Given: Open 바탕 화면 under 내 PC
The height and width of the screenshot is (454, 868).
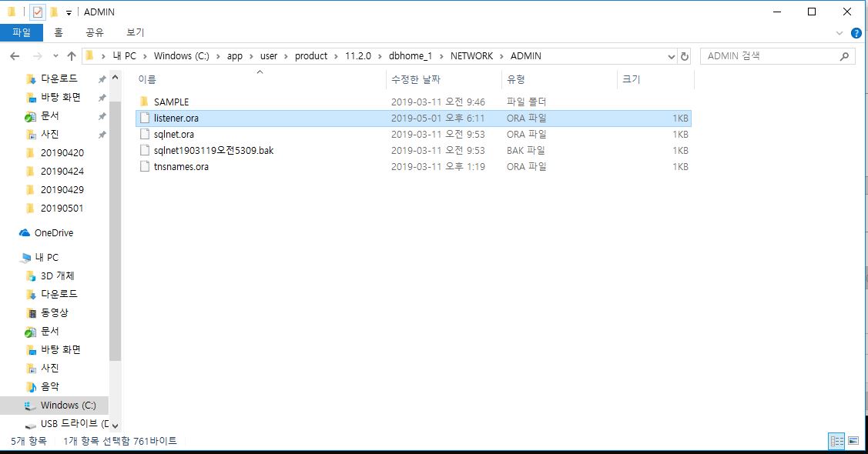Looking at the screenshot, I should coord(60,349).
